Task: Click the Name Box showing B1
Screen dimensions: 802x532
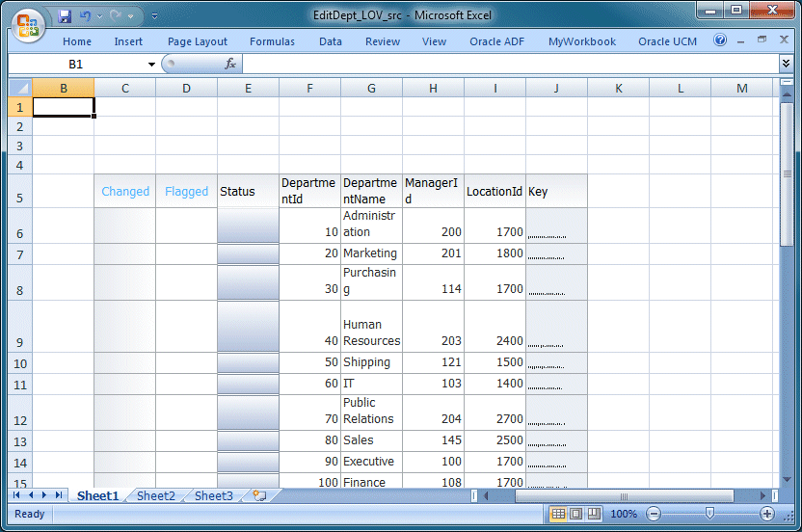Action: coord(76,64)
